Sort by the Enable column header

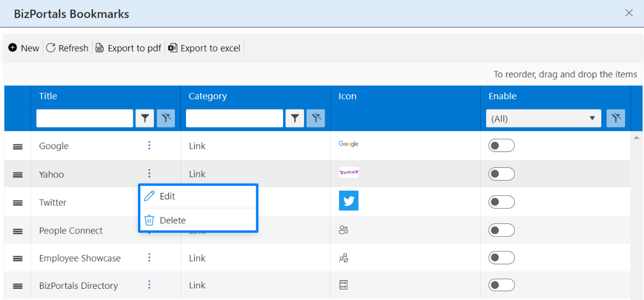(x=502, y=96)
